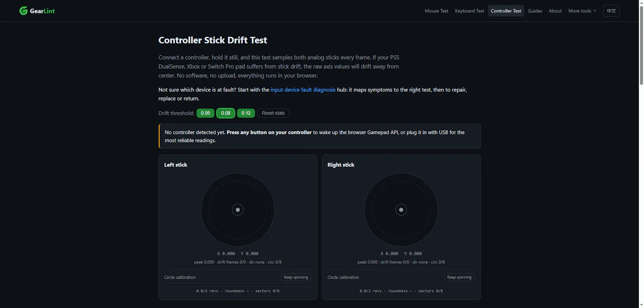Screen dimensions: 644x308
Task: Open the Guides page
Action: click(535, 11)
